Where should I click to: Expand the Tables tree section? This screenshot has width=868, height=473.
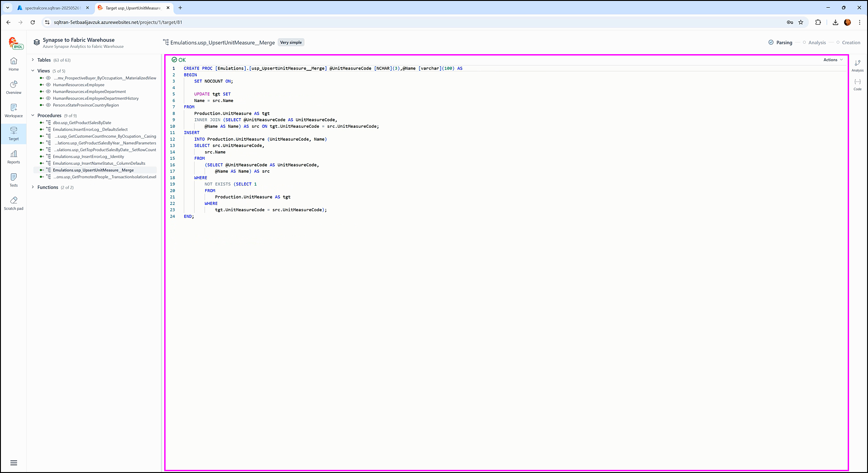pos(33,60)
